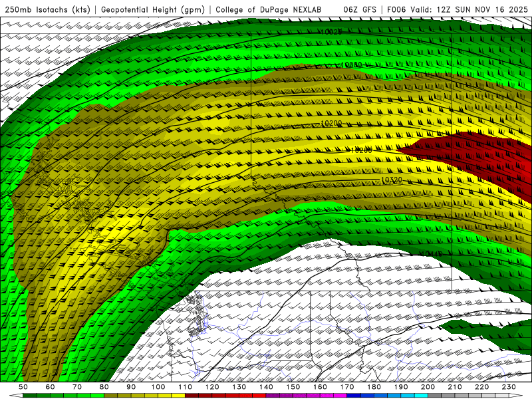Click the 10020 height contour label
Screen dimensions: 532x399
coord(331,32)
